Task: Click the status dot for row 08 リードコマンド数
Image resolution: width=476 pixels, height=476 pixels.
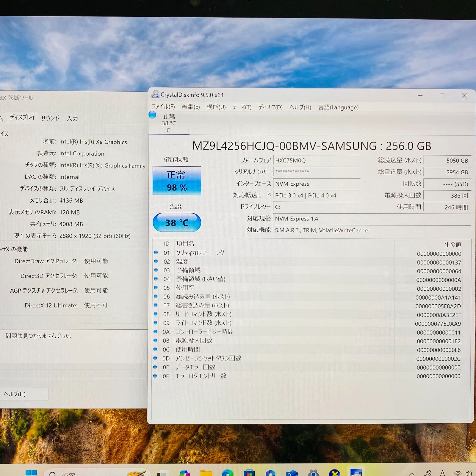Action: [x=156, y=314]
